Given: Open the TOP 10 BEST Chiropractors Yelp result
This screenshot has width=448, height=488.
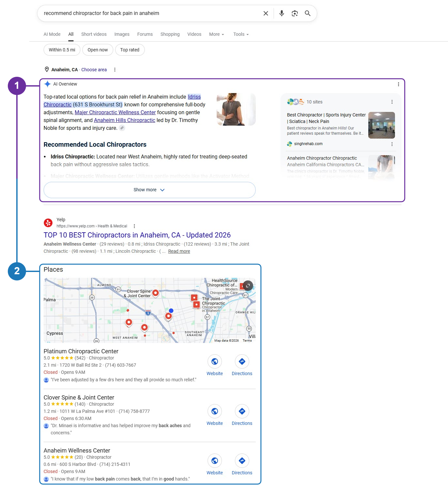Looking at the screenshot, I should coord(137,235).
